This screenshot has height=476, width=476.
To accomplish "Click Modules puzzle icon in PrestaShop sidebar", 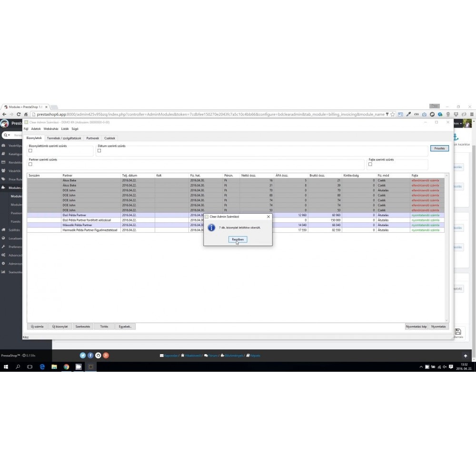I will (x=3, y=188).
